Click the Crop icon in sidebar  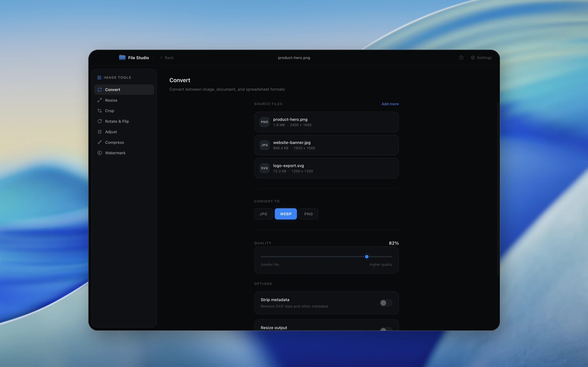point(100,111)
